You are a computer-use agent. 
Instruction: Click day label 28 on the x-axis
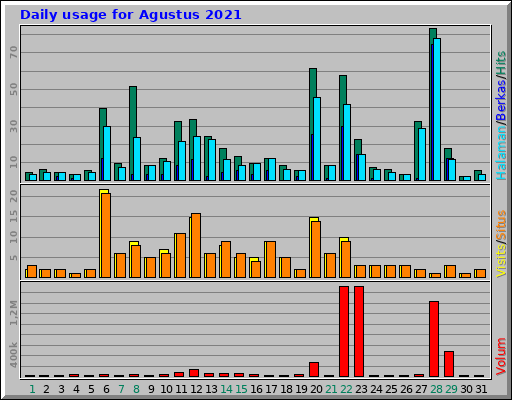(x=436, y=389)
